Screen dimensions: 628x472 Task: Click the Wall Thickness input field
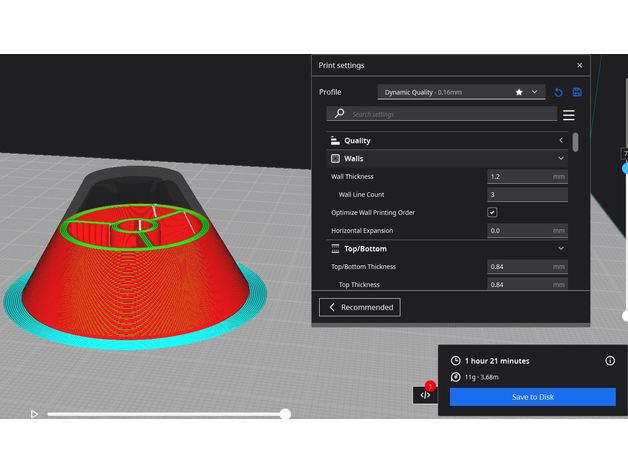(518, 176)
